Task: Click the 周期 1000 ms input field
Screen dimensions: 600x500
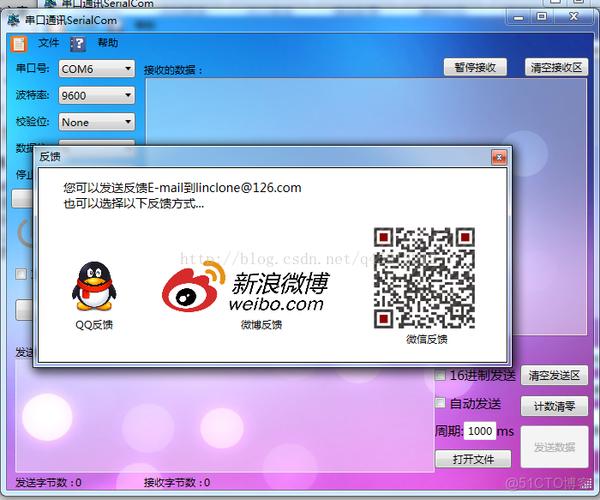Action: pos(480,431)
